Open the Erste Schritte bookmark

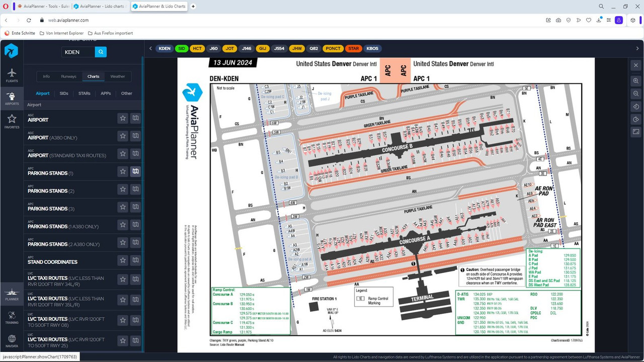coord(20,33)
